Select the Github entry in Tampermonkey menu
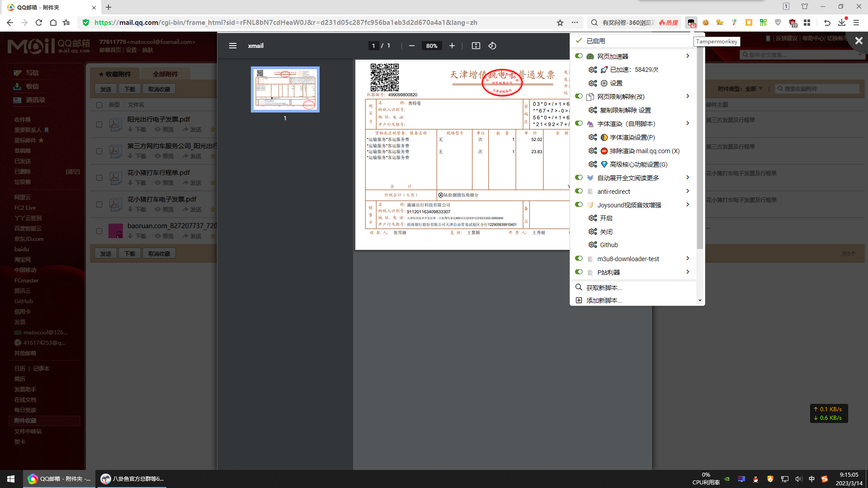The width and height of the screenshot is (868, 488). coord(609,245)
